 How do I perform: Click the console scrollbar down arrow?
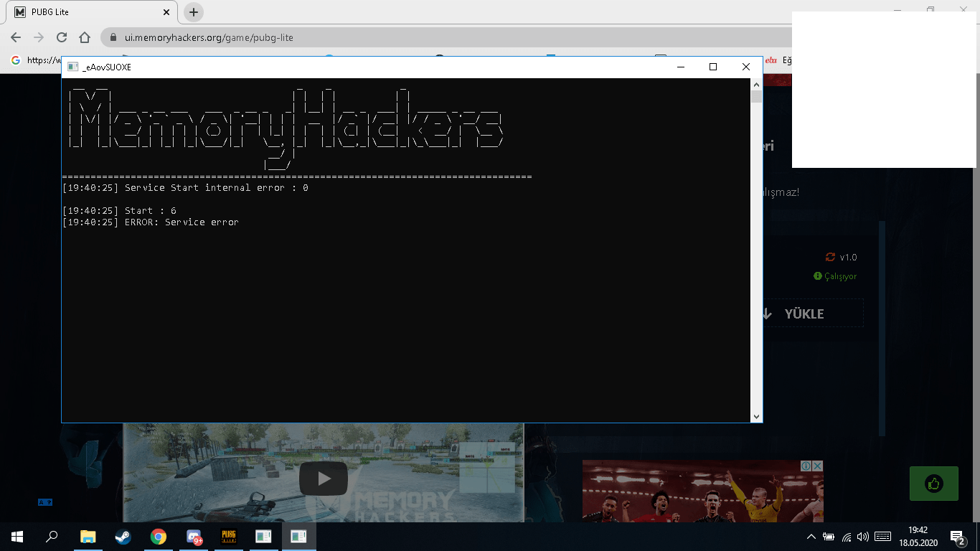[x=756, y=417]
